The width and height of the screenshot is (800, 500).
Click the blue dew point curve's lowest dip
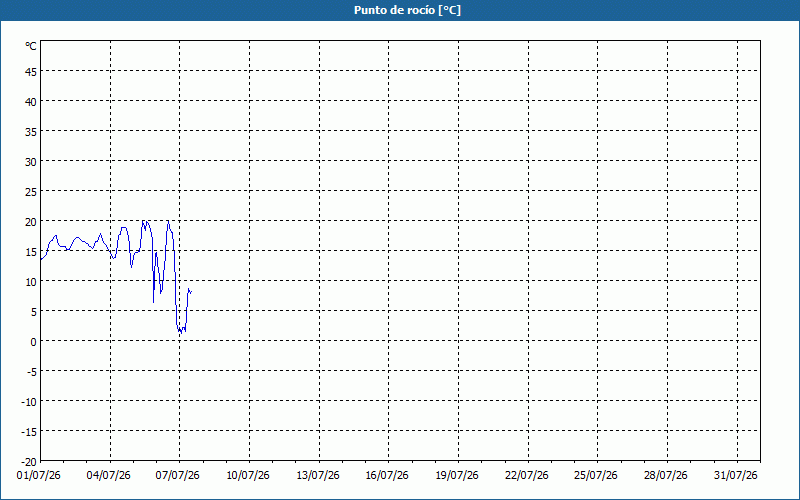[180, 332]
